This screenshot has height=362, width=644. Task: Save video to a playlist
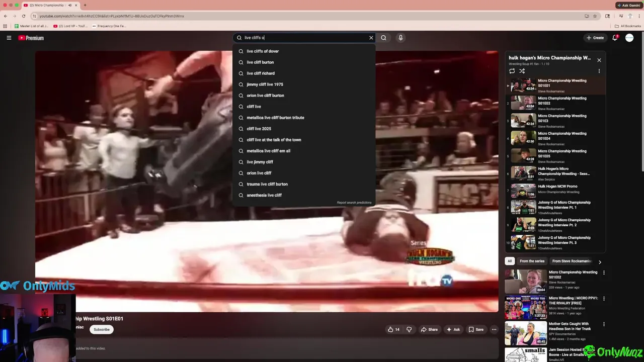[x=476, y=329]
